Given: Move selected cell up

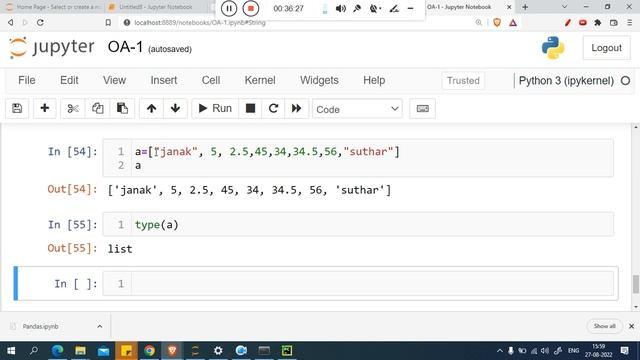Looking at the screenshot, I should (151, 109).
